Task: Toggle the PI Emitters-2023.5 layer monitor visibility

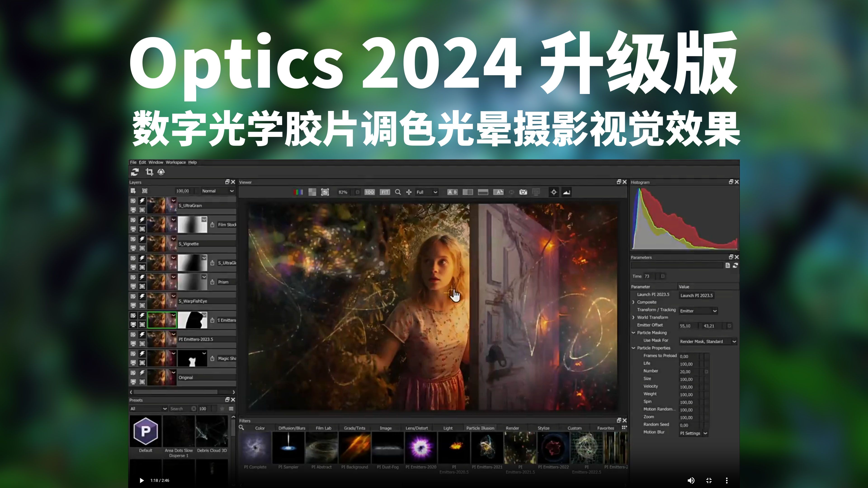Action: click(133, 343)
